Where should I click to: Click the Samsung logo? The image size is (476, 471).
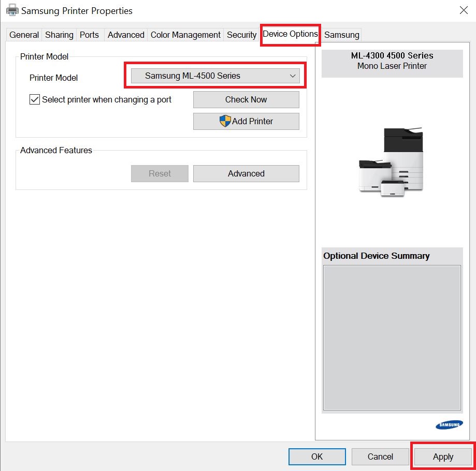click(449, 424)
